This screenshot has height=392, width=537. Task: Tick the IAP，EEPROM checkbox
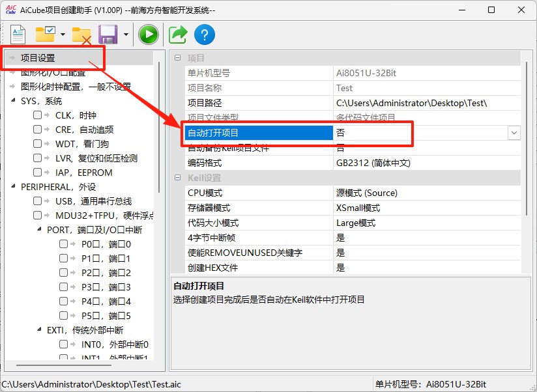pyautogui.click(x=37, y=172)
